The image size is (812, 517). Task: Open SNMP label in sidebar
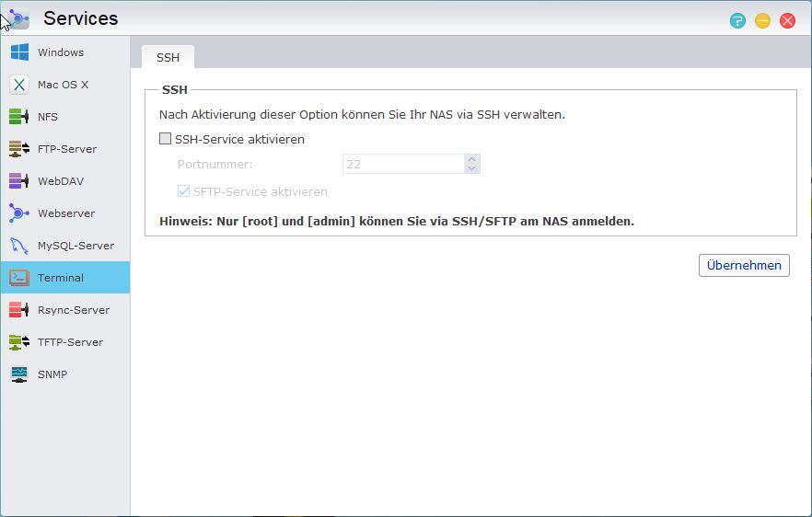52,374
